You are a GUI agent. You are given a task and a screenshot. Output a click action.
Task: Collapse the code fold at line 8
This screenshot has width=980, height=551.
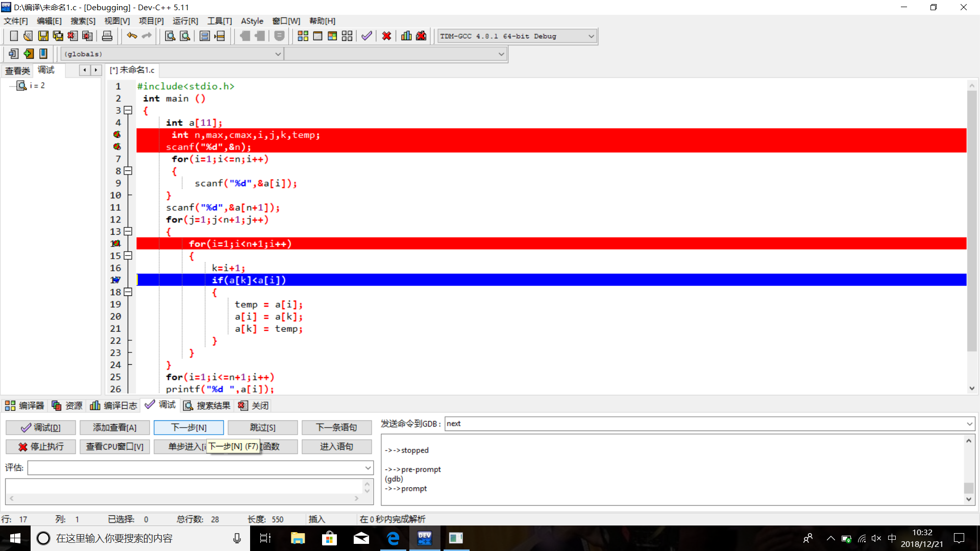click(128, 171)
